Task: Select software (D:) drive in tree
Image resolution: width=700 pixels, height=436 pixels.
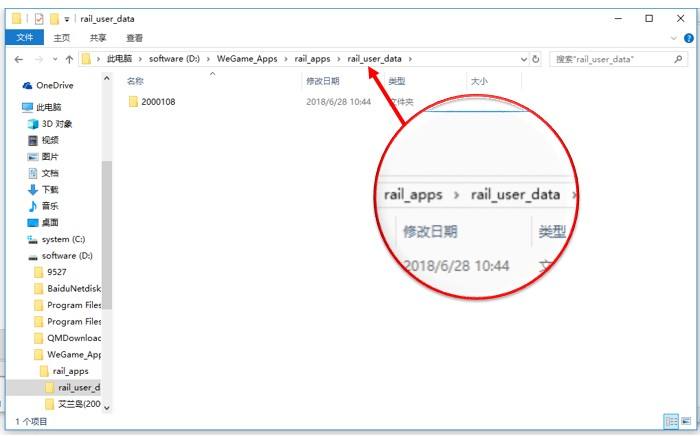Action: tap(67, 256)
